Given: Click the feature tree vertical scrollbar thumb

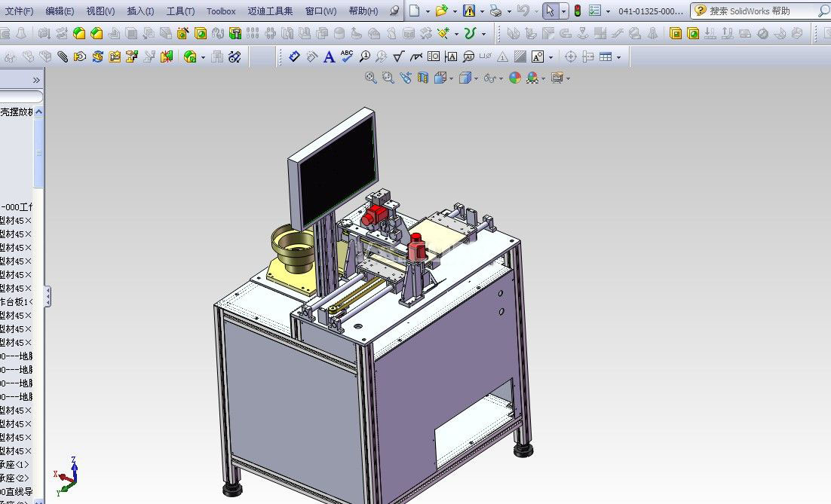Looking at the screenshot, I should [x=38, y=152].
